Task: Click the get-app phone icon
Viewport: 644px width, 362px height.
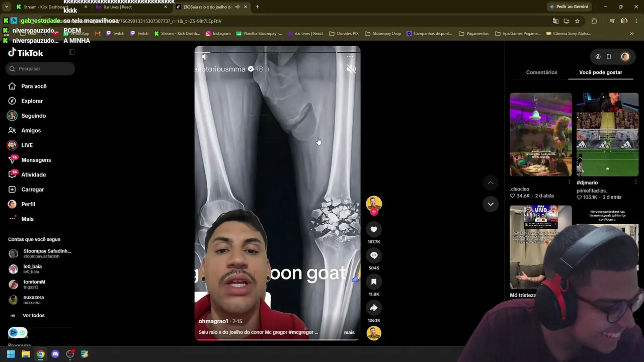Action: tap(609, 57)
